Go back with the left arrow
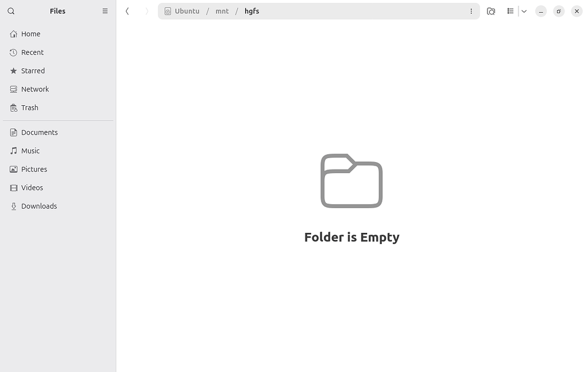The width and height of the screenshot is (588, 372). [127, 11]
